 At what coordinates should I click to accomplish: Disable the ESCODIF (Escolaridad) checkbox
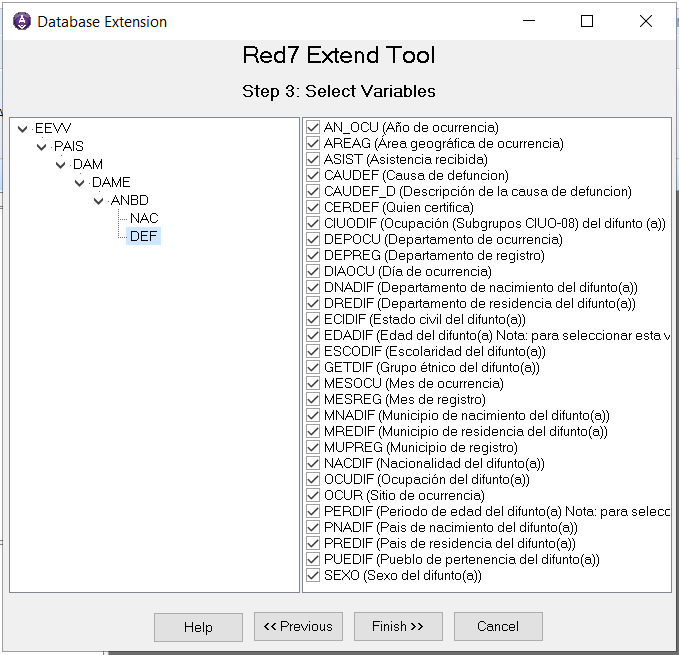314,352
